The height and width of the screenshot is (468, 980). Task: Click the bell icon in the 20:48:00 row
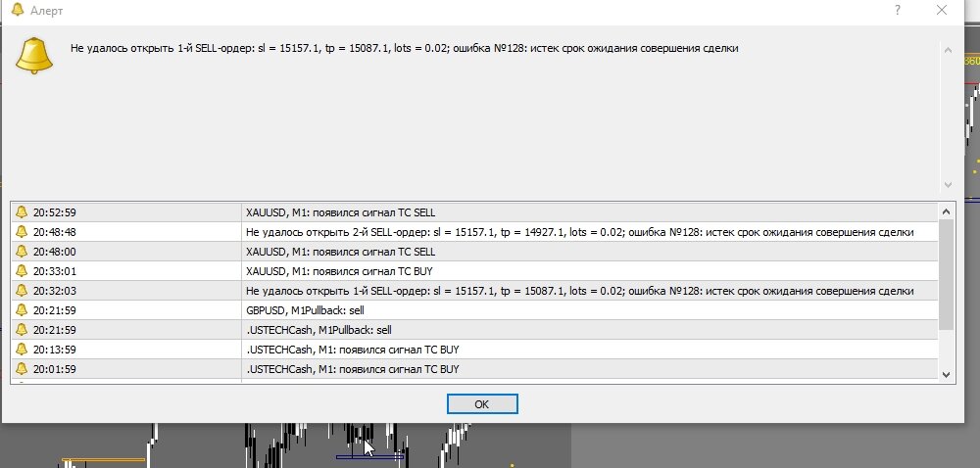[22, 252]
